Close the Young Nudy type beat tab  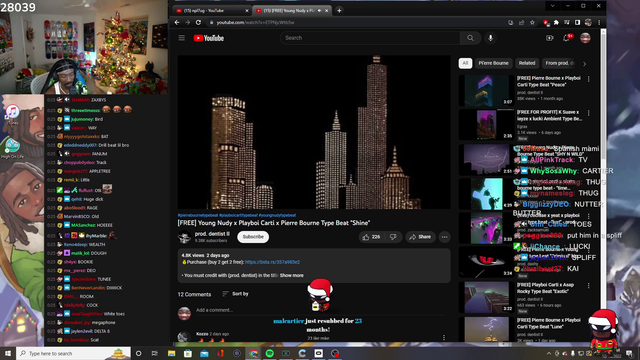[x=327, y=11]
